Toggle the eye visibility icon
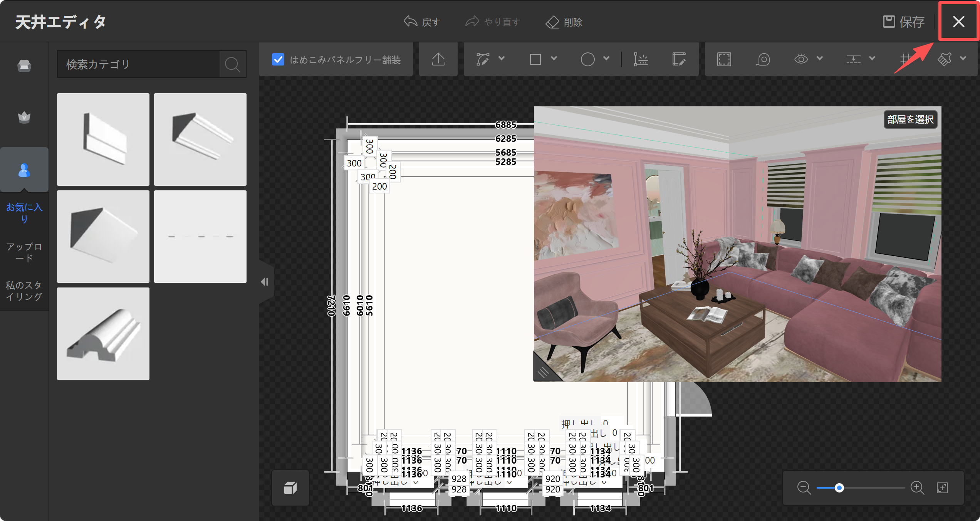The width and height of the screenshot is (980, 521). pos(801,59)
